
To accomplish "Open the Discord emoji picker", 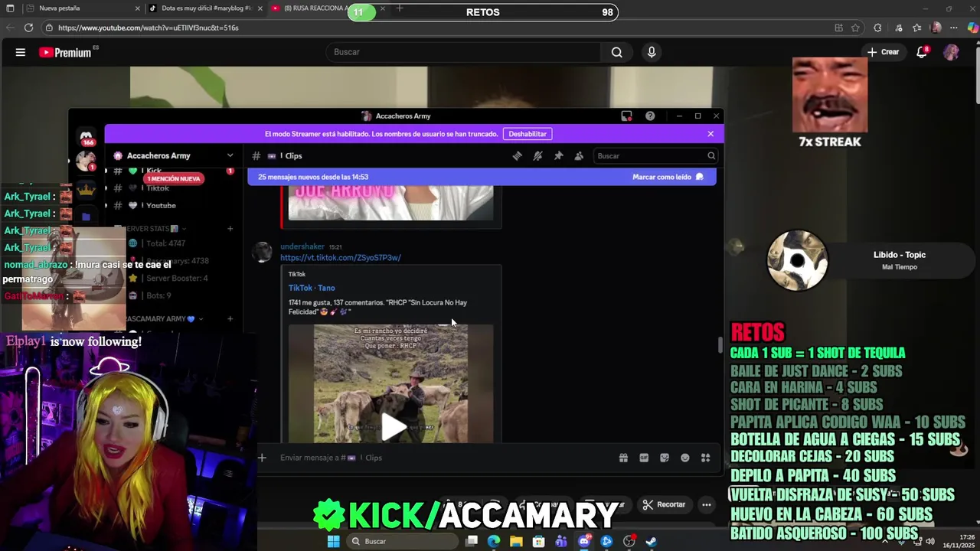I will coord(685,458).
